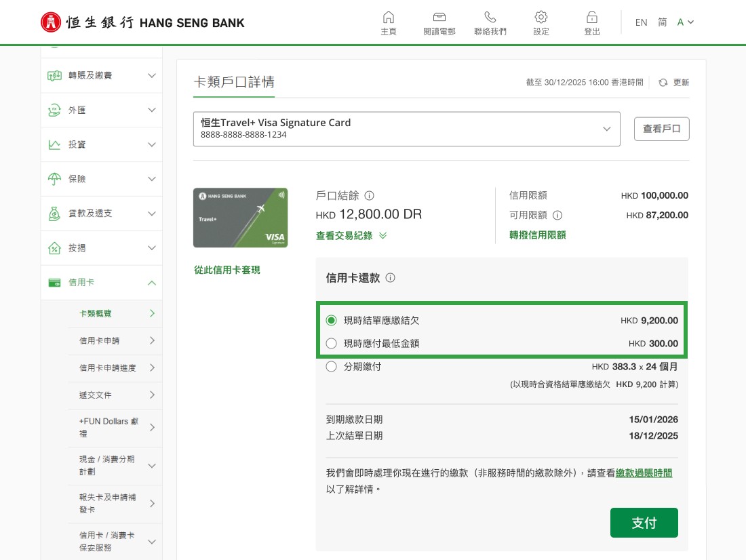This screenshot has height=560, width=746.
Task: Click info icon next to available limit
Action: (x=557, y=216)
